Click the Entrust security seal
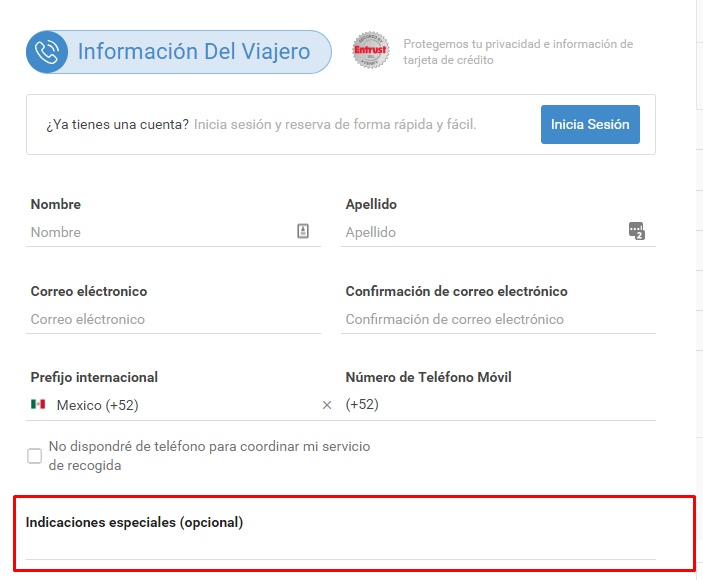 [370, 51]
